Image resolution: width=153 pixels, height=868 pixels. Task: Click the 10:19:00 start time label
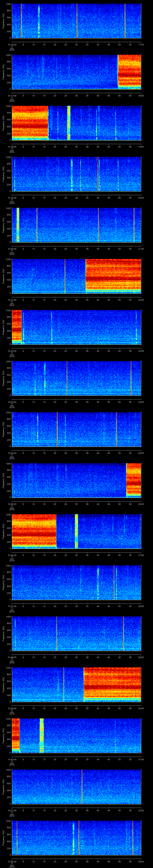click(12, 198)
